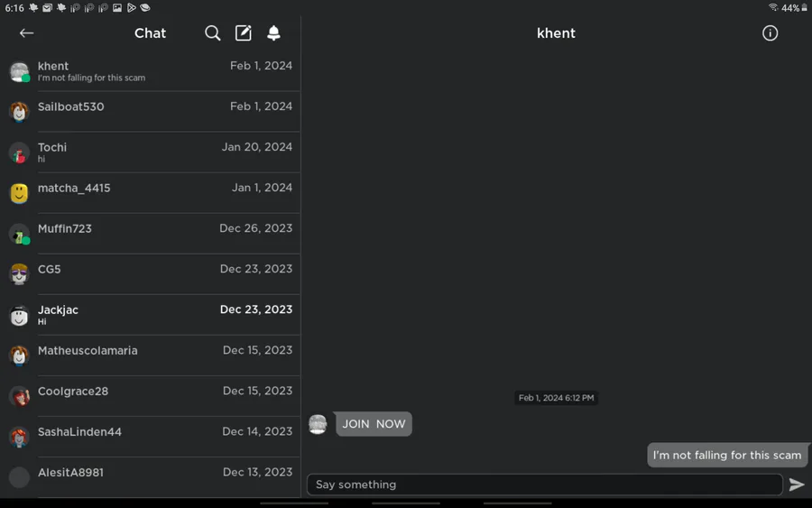This screenshot has height=508, width=812.
Task: Open chat with Muffin723
Action: pyautogui.click(x=150, y=234)
